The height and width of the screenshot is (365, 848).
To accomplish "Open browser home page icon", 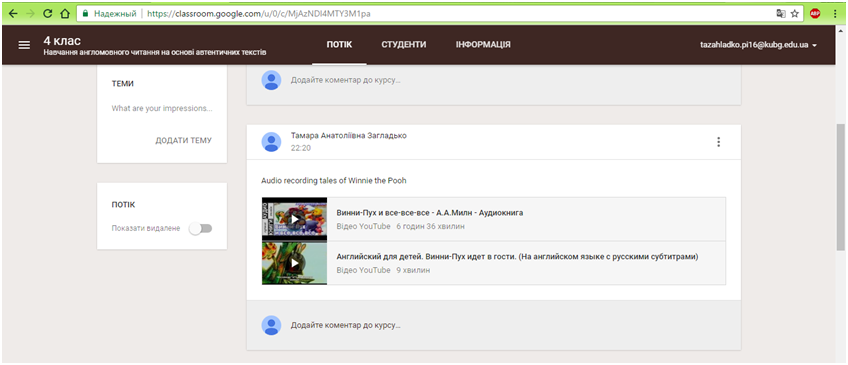I will tap(64, 14).
